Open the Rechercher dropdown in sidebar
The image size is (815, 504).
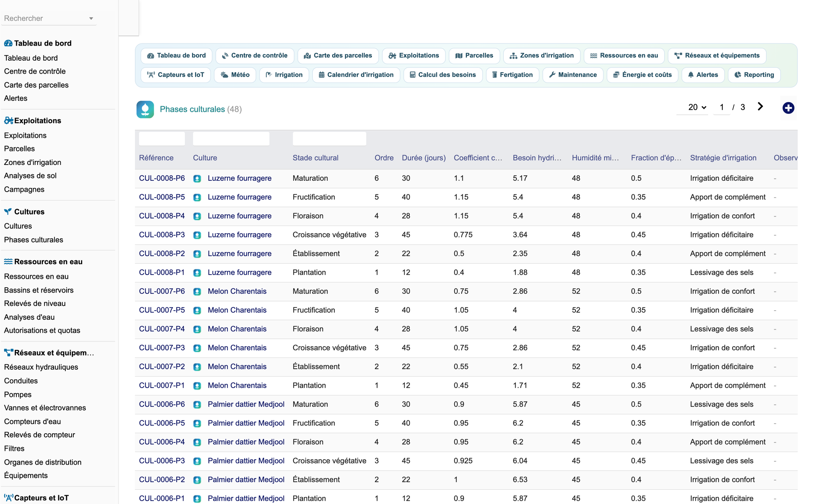(x=49, y=18)
